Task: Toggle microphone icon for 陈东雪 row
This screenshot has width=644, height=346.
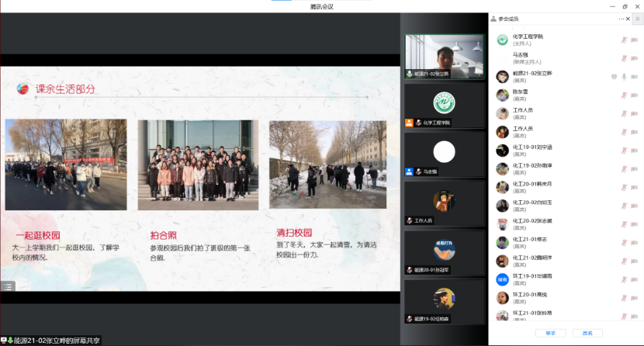Action: point(624,95)
